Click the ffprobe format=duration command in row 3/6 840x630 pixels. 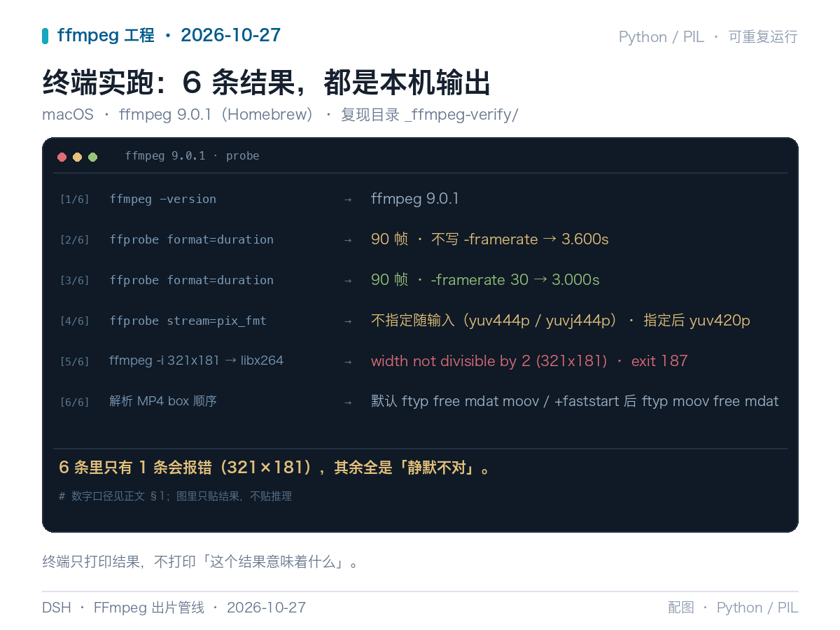(x=191, y=280)
